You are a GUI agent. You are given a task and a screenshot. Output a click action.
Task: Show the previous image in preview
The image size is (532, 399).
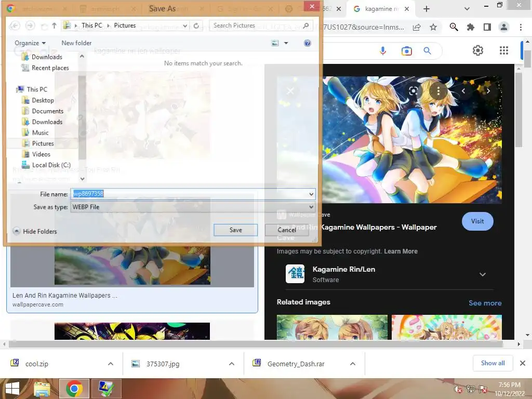point(463,91)
